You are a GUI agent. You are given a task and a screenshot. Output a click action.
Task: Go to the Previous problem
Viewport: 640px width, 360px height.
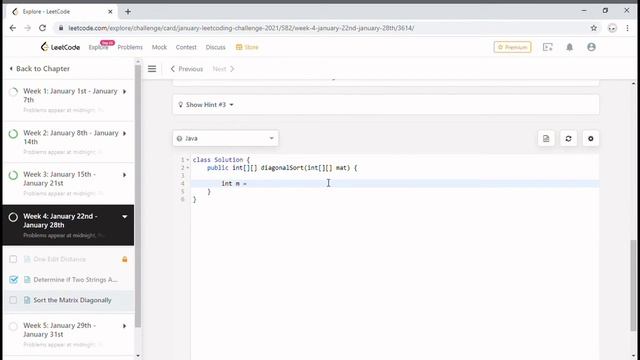click(x=187, y=69)
